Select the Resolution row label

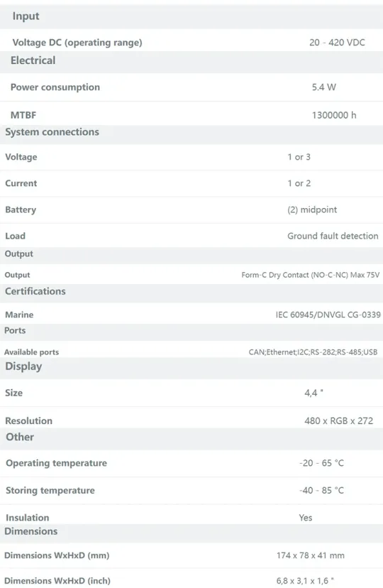pos(29,420)
